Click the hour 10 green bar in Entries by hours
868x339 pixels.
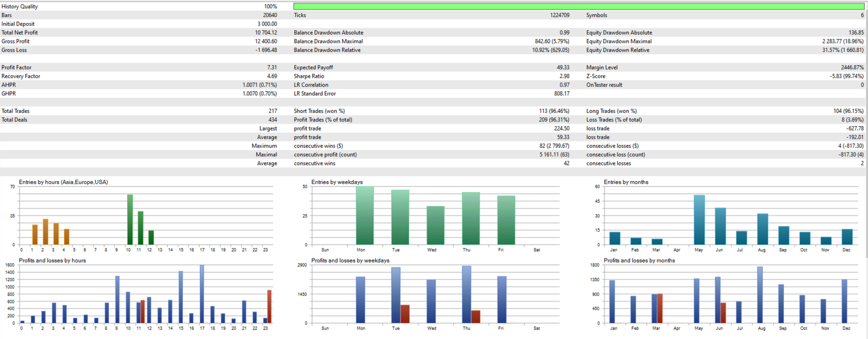130,220
